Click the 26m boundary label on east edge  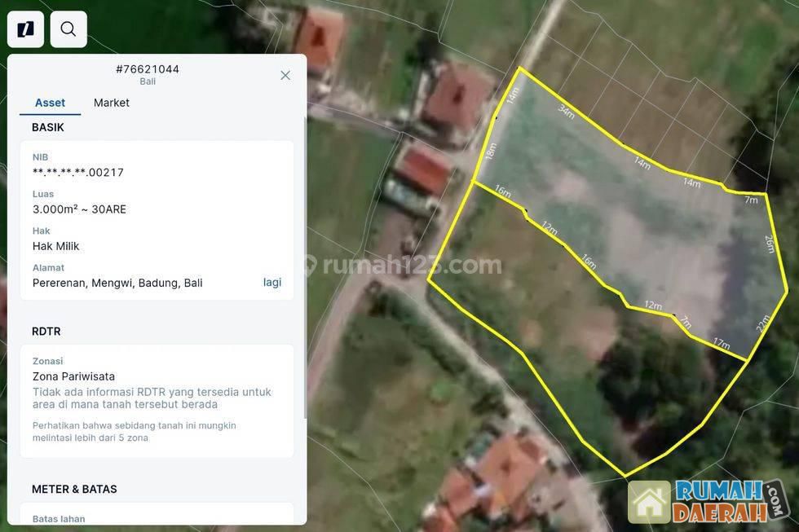pos(769,244)
